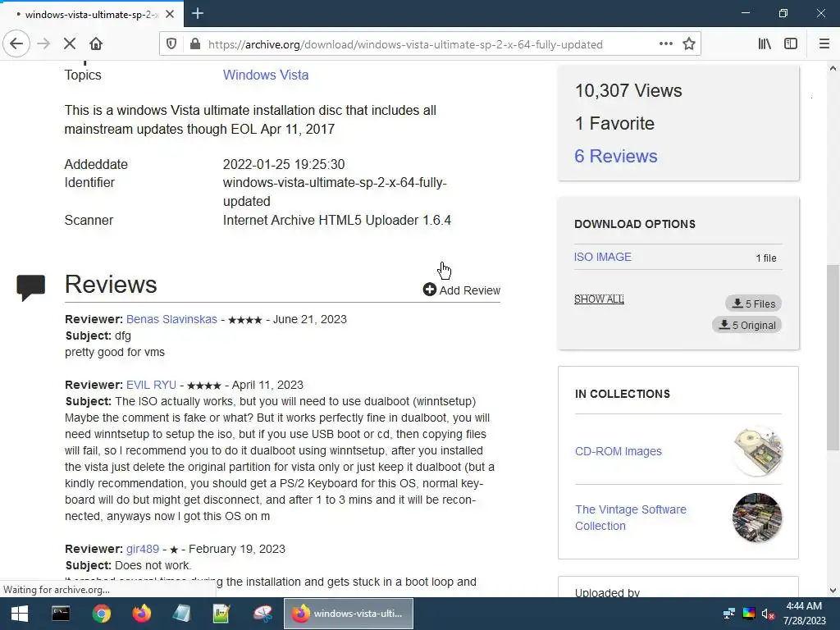Open Command Prompt from the taskbar
This screenshot has width=840, height=630.
pyautogui.click(x=61, y=614)
